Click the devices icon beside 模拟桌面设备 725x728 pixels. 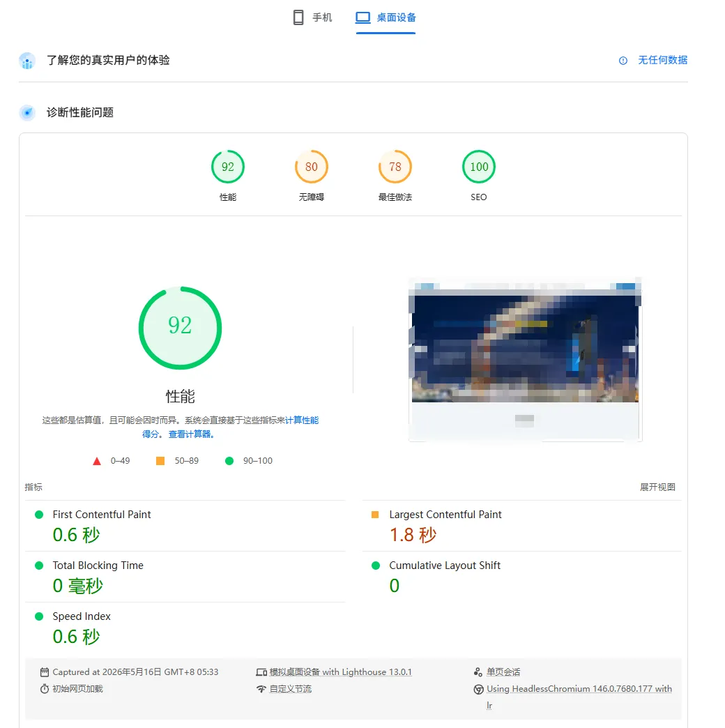click(261, 672)
